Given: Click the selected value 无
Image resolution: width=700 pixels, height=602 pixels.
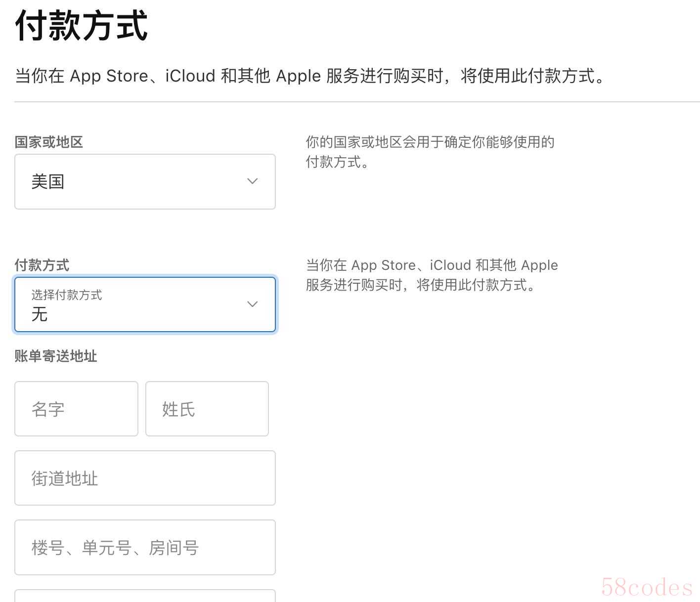Looking at the screenshot, I should tap(40, 314).
